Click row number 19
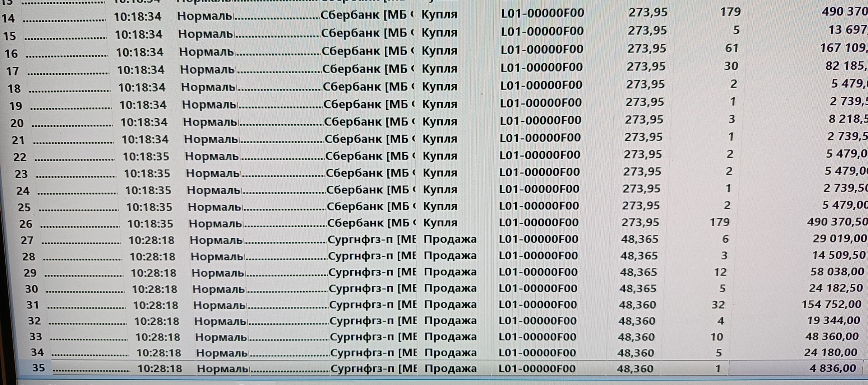The height and width of the screenshot is (385, 868). coord(15,106)
